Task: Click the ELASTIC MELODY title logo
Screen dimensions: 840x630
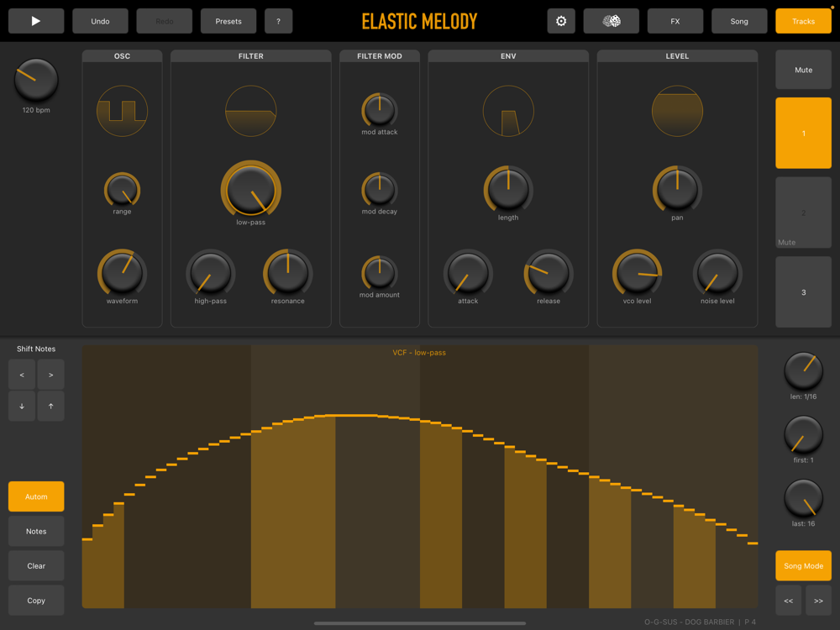Action: click(419, 22)
